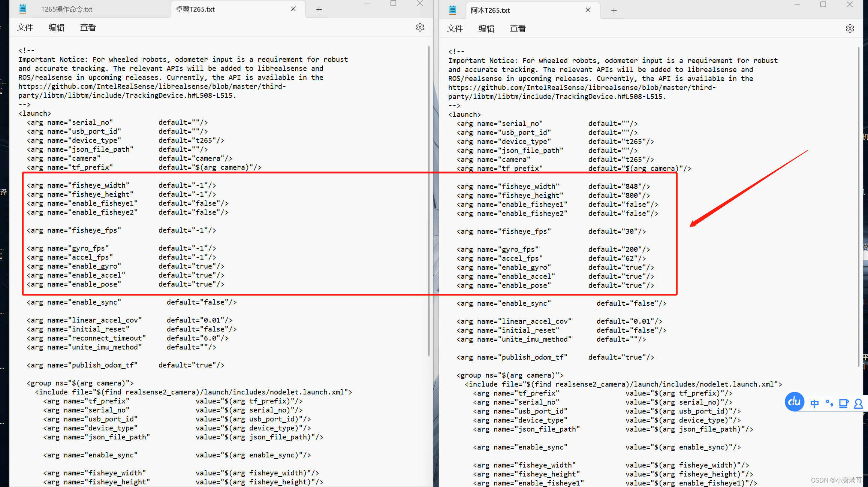
Task: Click reconnect_timeout line in left window
Action: [x=127, y=338]
